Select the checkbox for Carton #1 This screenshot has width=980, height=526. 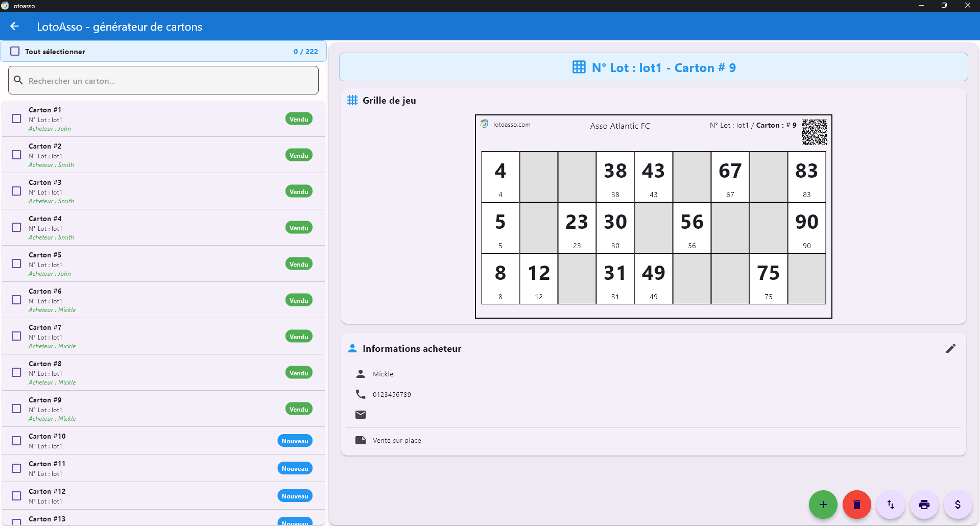click(16, 118)
